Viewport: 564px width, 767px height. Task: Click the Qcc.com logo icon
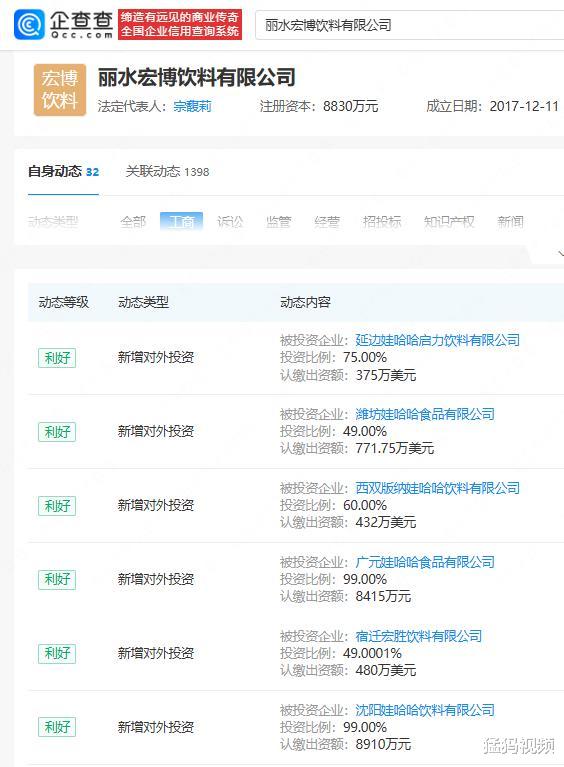point(30,24)
